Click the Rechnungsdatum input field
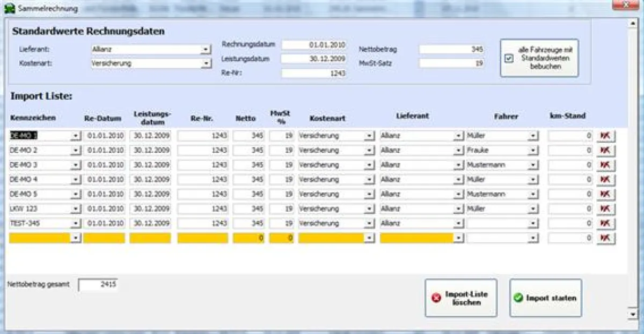Viewport: 644px width, 334px height. click(314, 45)
